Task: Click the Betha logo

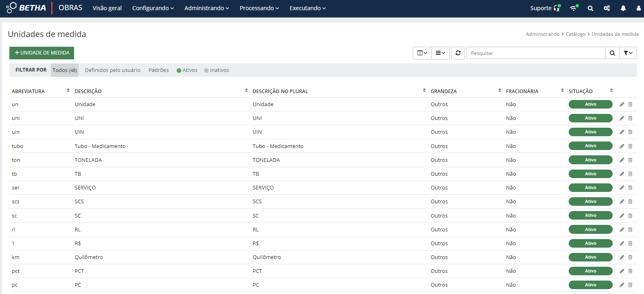Action: tap(26, 8)
